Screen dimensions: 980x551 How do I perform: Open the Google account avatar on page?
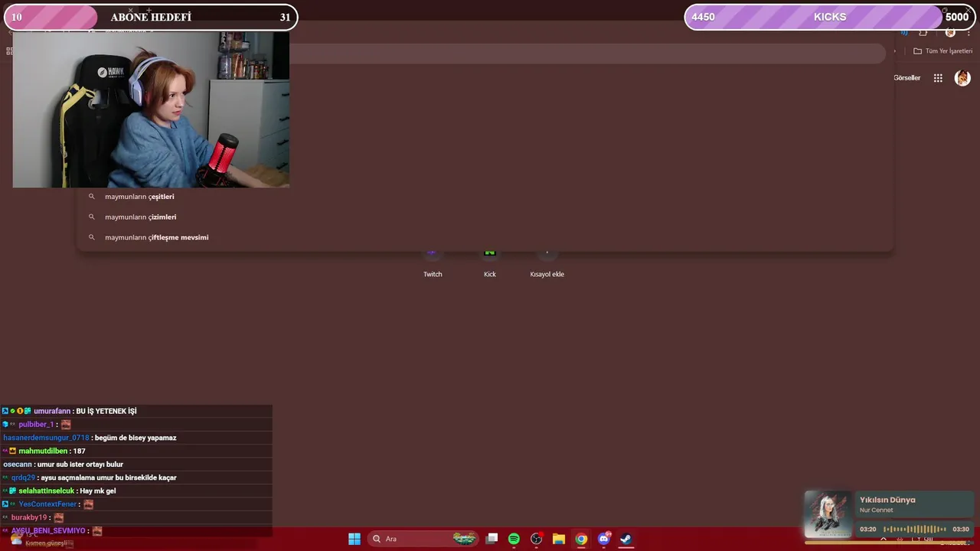click(962, 78)
